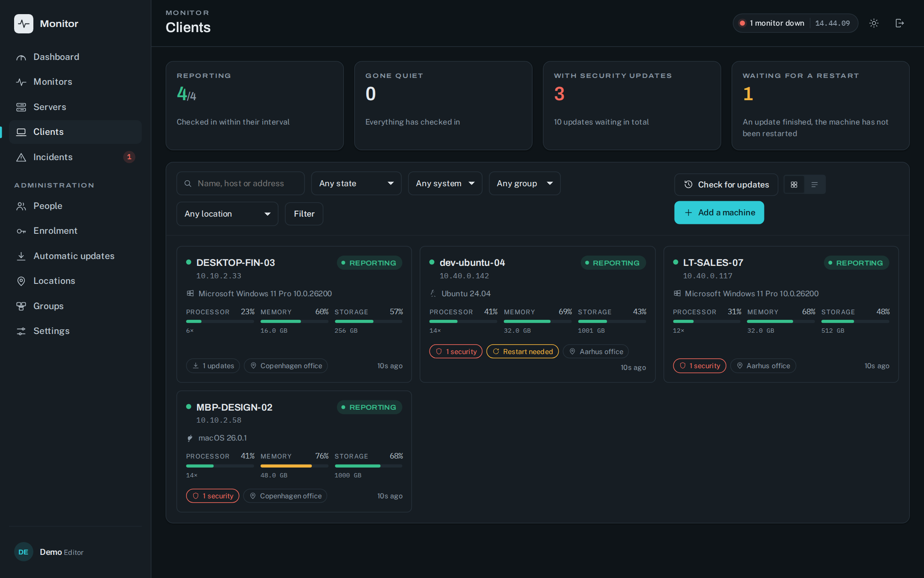Click Copenhagen office tag on DESKTOP-FIN-03
Image resolution: width=924 pixels, height=578 pixels.
point(286,366)
